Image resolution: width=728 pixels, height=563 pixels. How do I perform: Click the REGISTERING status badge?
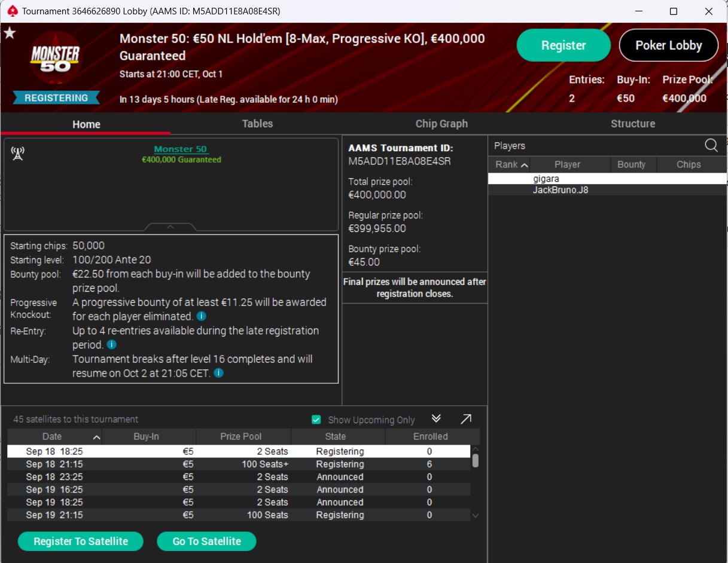(x=56, y=98)
